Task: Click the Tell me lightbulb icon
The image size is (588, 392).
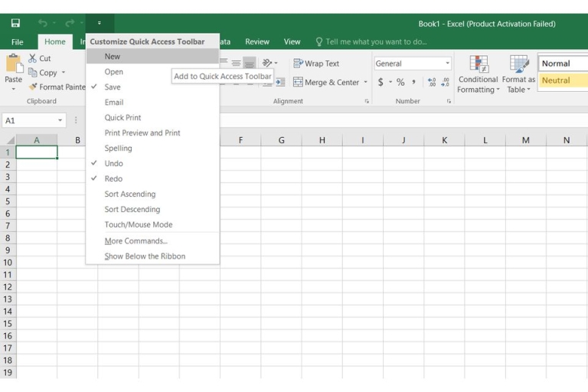Action: pyautogui.click(x=319, y=41)
